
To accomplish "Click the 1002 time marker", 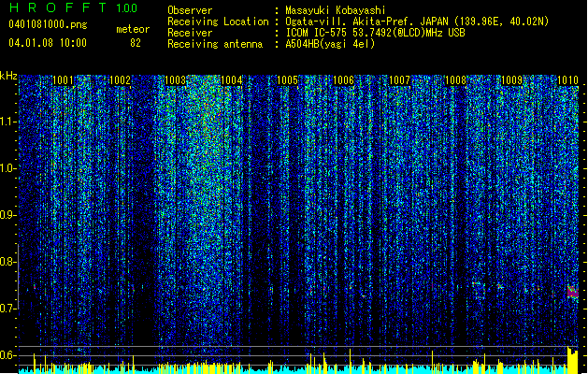I will [120, 80].
